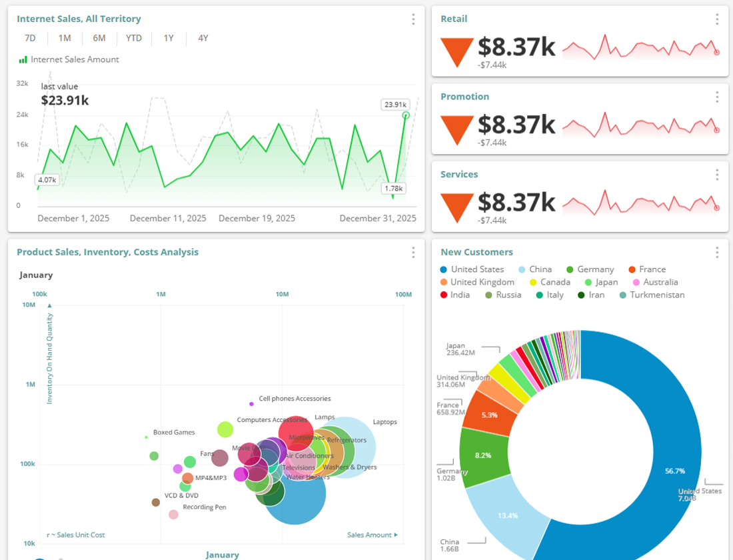Click the Retail red down-triangle indicator
This screenshot has height=560, width=733.
point(457,51)
